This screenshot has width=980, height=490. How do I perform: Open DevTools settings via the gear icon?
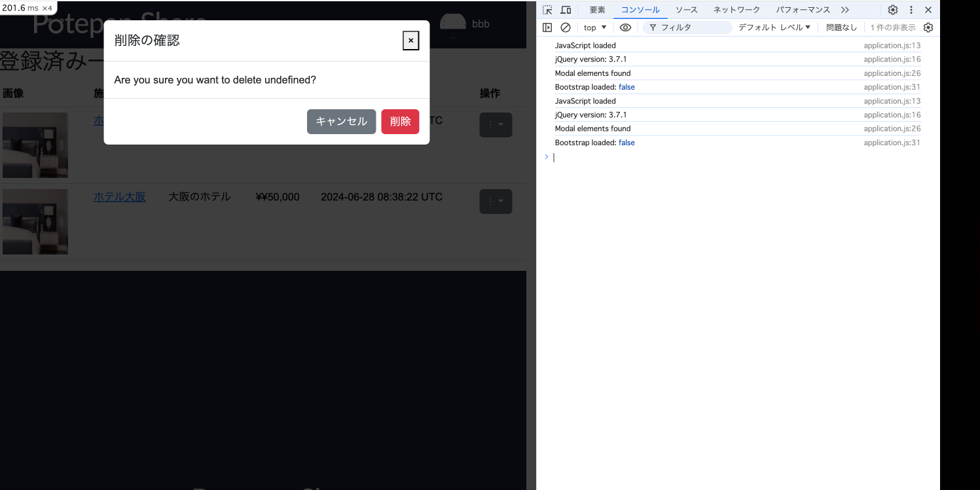tap(892, 10)
